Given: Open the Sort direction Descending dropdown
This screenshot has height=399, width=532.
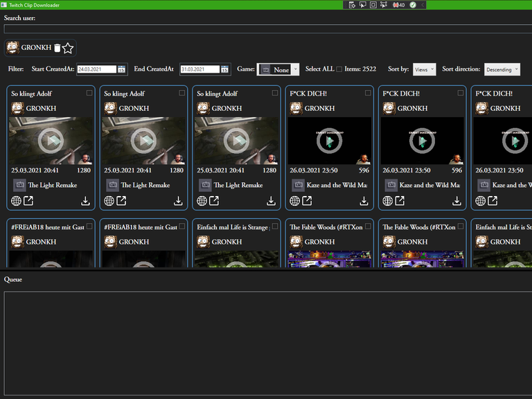Looking at the screenshot, I should tap(502, 69).
